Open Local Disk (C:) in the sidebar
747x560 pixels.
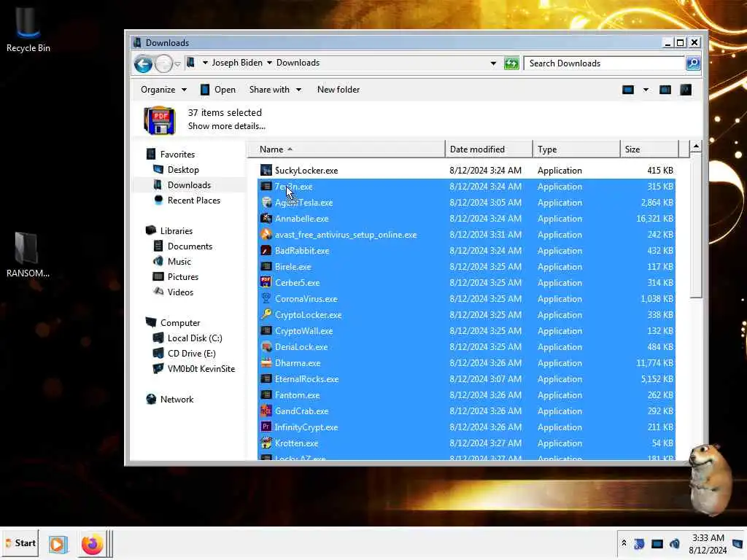pos(194,338)
